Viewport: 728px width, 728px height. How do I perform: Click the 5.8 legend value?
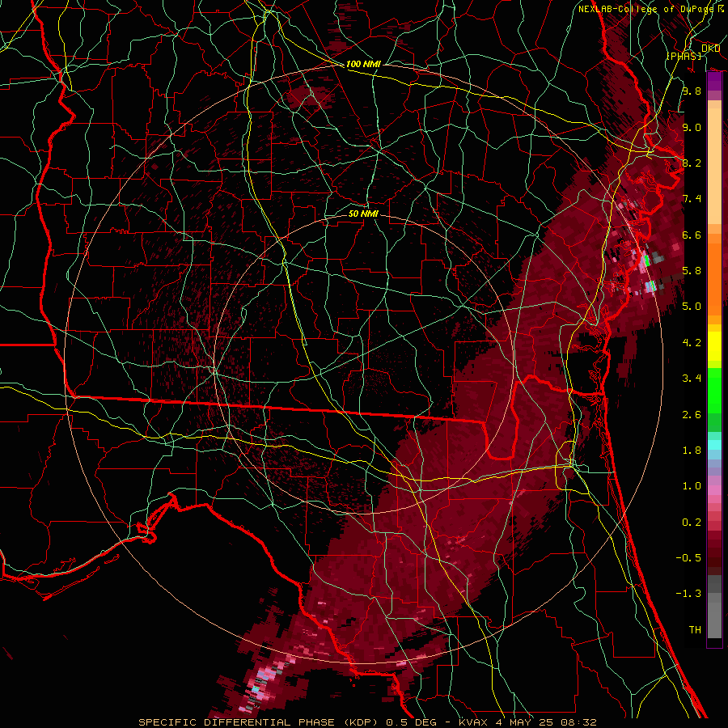click(692, 271)
